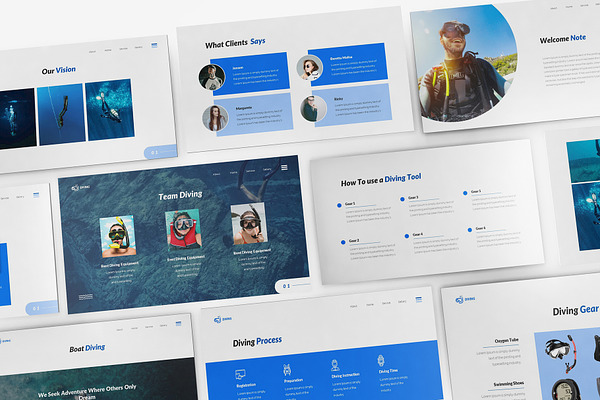Open hamburger menu icon on Team Diving slide

[x=284, y=167]
